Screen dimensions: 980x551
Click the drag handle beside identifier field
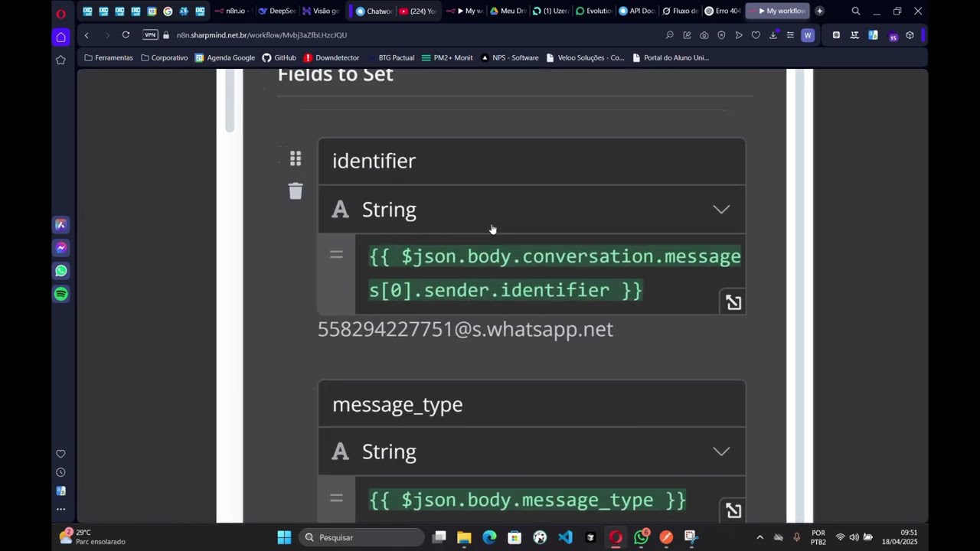296,158
